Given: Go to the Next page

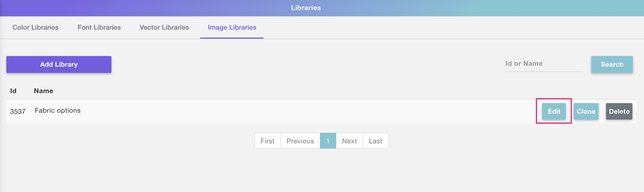Looking at the screenshot, I should click(349, 141).
